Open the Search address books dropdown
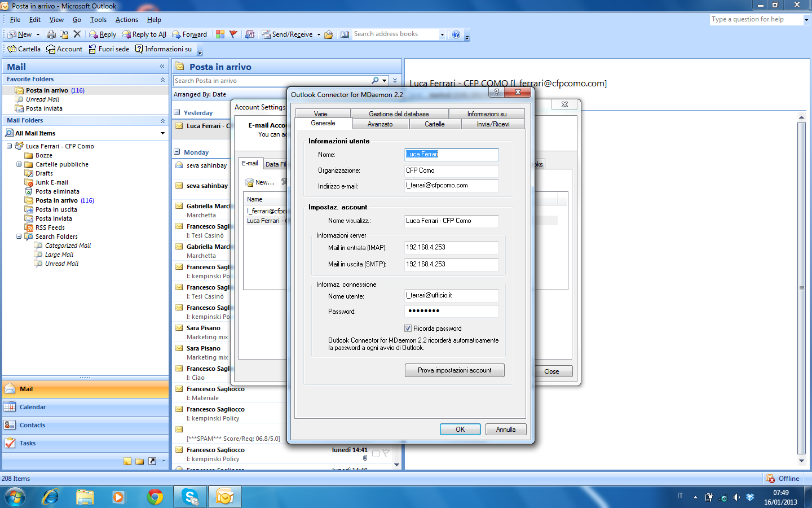 442,34
